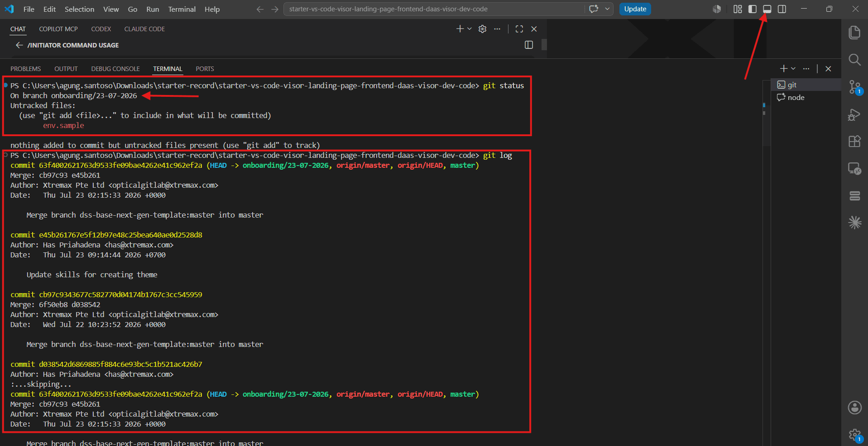This screenshot has width=868, height=446.
Task: Switch to the CHAT tab
Action: (x=18, y=29)
